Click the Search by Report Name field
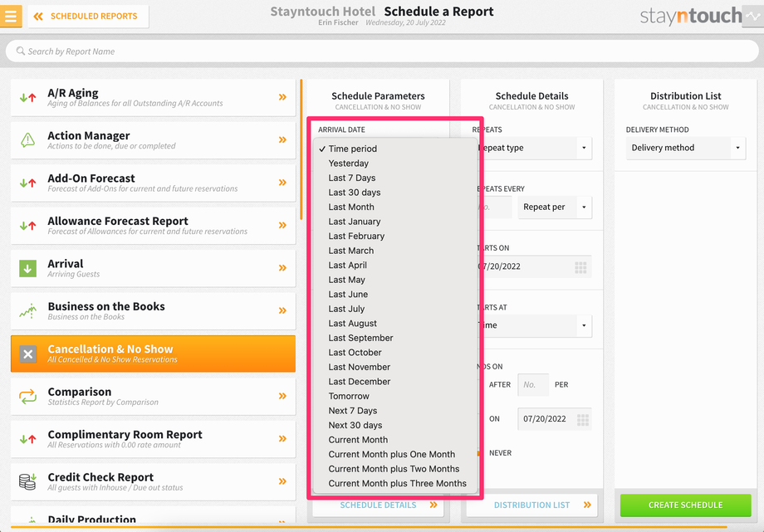764x532 pixels. 382,51
